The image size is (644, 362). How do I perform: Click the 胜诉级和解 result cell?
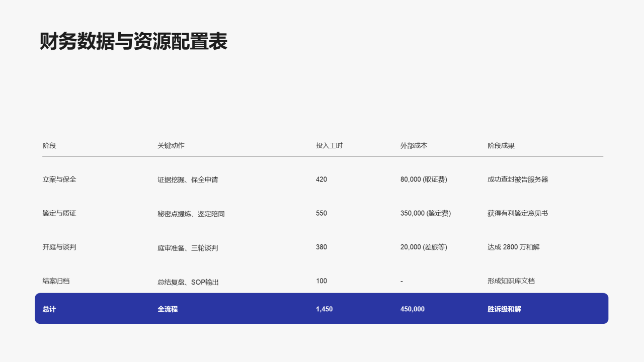coord(504,309)
